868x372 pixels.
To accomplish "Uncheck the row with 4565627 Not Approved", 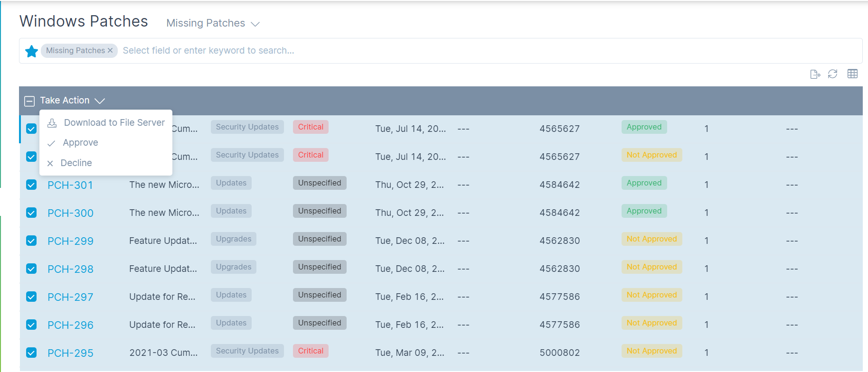I will 31,157.
